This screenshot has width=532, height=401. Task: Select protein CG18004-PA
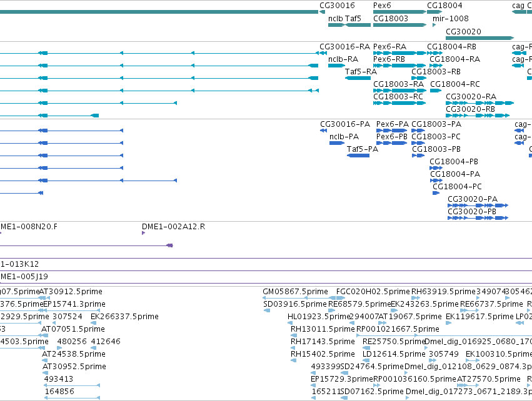coord(455,174)
